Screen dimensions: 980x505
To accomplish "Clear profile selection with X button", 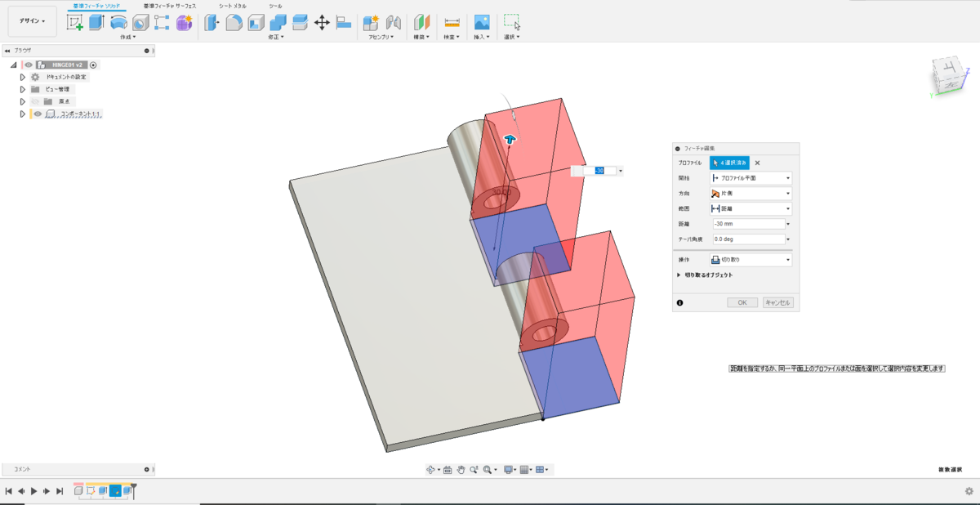I will click(x=757, y=163).
